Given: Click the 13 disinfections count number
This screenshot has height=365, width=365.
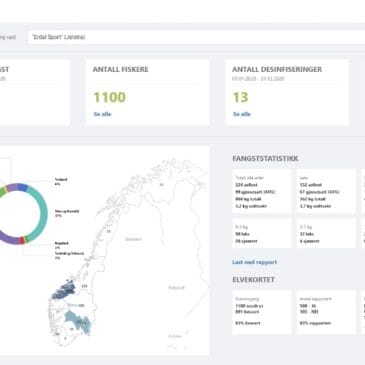Looking at the screenshot, I should 240,97.
